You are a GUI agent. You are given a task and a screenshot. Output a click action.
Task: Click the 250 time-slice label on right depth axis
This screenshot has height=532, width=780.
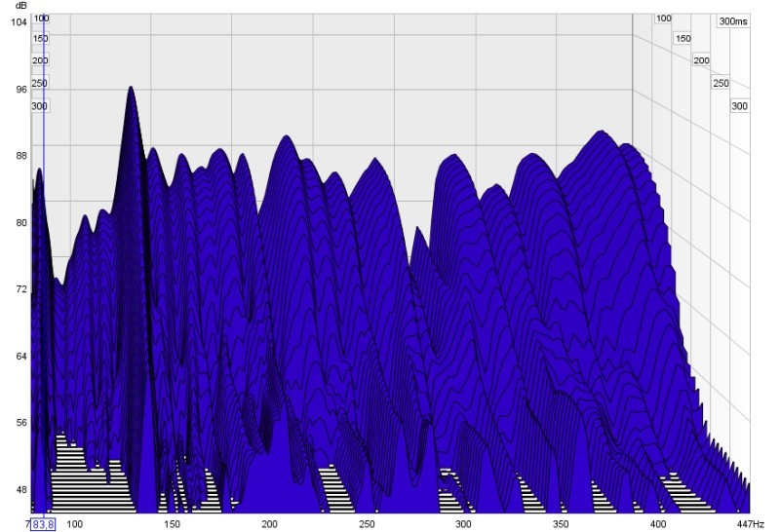point(721,84)
